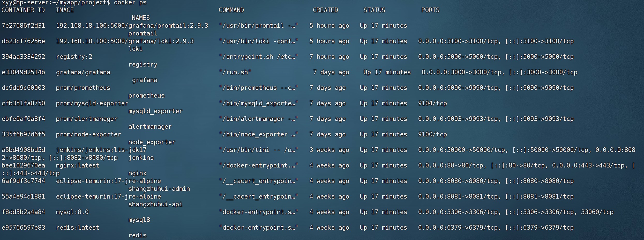Click the STATUS column header
Image resolution: width=644 pixels, height=240 pixels.
tap(374, 10)
